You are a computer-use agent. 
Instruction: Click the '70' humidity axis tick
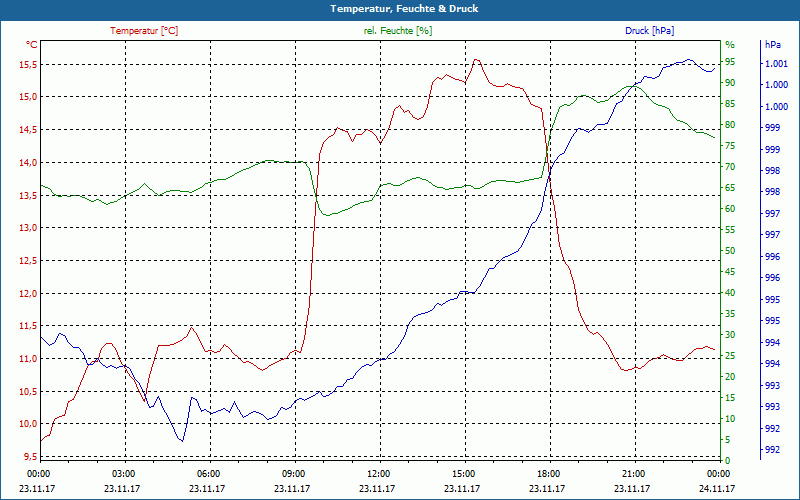click(730, 167)
